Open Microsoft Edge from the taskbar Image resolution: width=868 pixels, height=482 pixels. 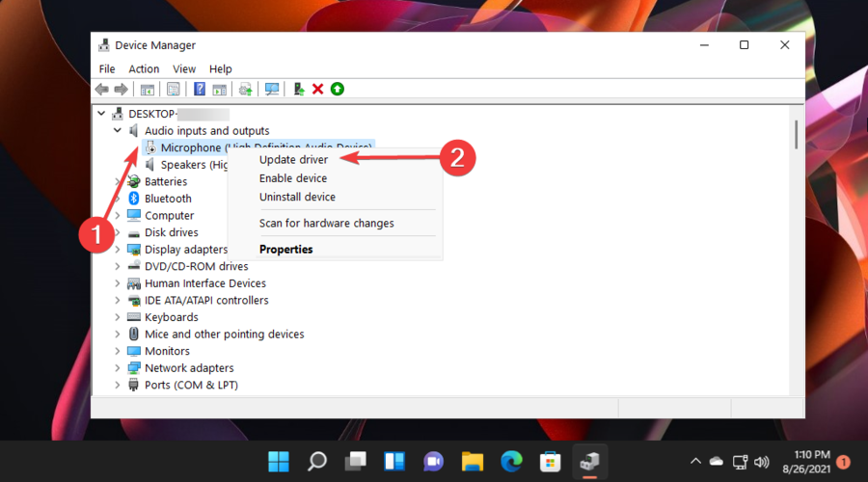click(x=510, y=461)
